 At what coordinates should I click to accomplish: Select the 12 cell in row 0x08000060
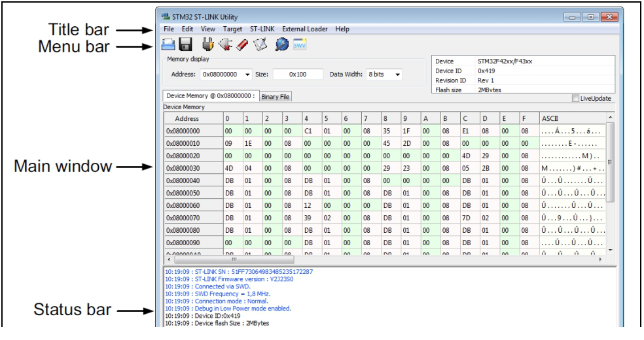312,205
